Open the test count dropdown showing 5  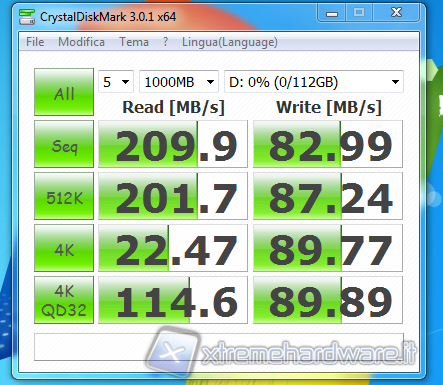click(116, 82)
